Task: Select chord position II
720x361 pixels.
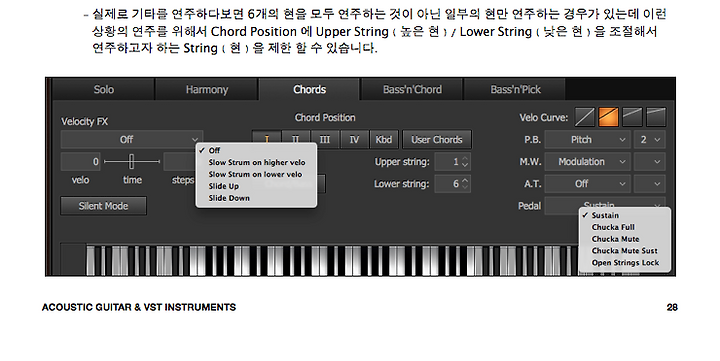Action: [x=295, y=138]
